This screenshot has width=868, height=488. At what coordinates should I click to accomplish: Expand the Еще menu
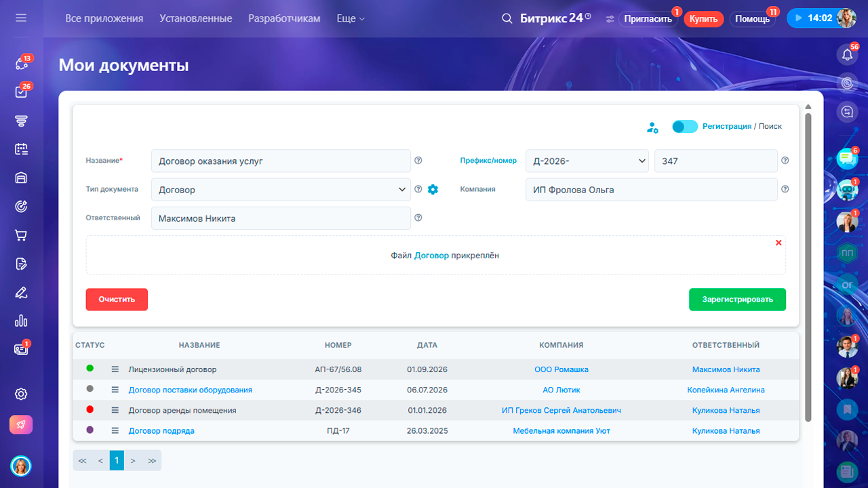click(x=351, y=18)
